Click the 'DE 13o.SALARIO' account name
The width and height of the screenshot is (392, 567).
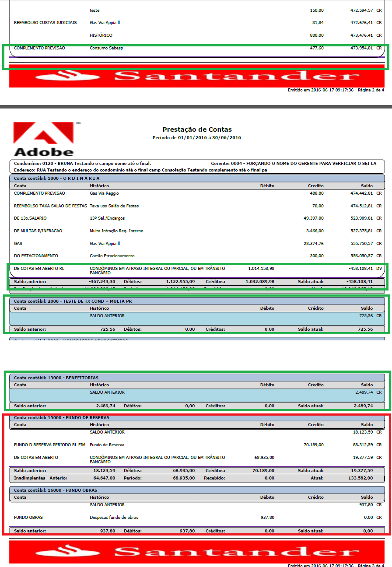click(31, 218)
